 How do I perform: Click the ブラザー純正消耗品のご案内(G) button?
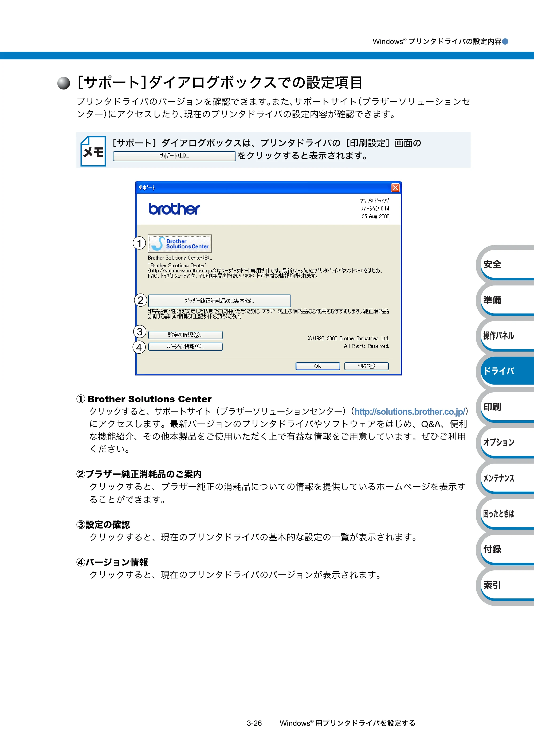pos(219,301)
